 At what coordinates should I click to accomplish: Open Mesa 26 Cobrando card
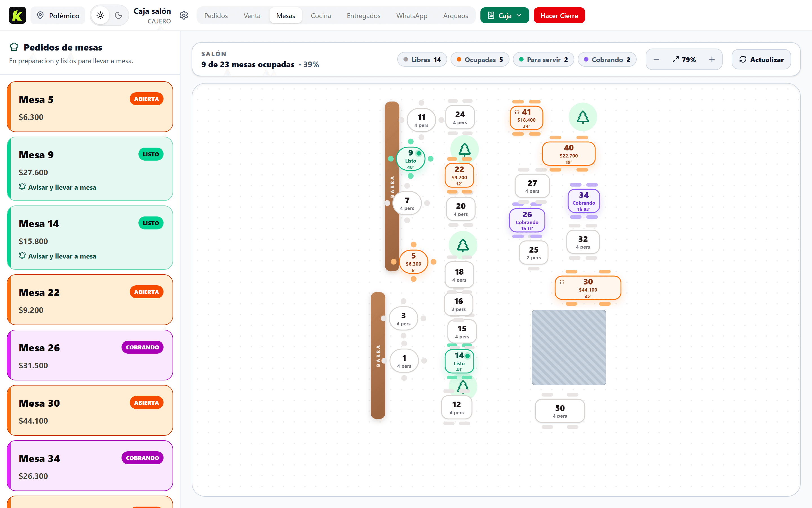(90, 355)
